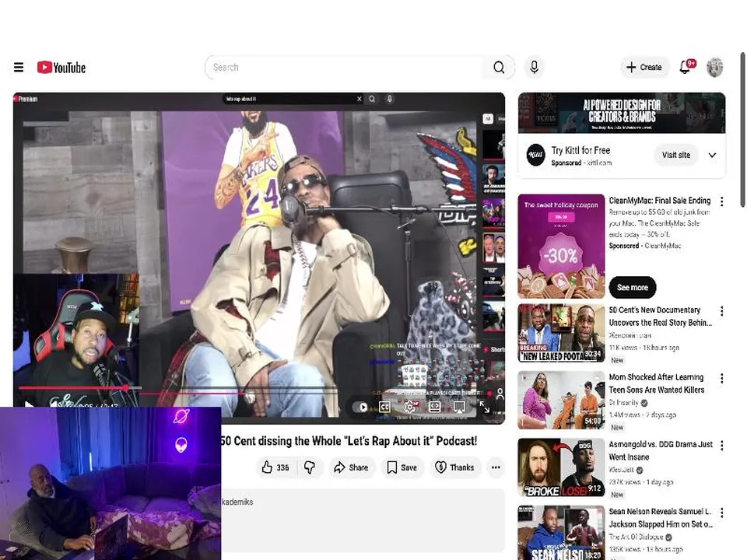Open Mom Shocked video three-dot menu

click(722, 378)
